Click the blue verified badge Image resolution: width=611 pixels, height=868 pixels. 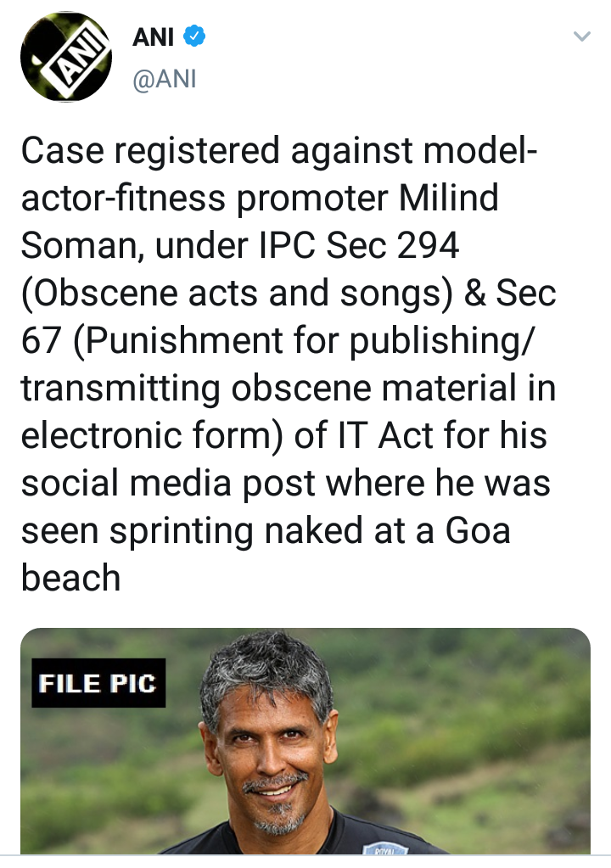pyautogui.click(x=195, y=36)
